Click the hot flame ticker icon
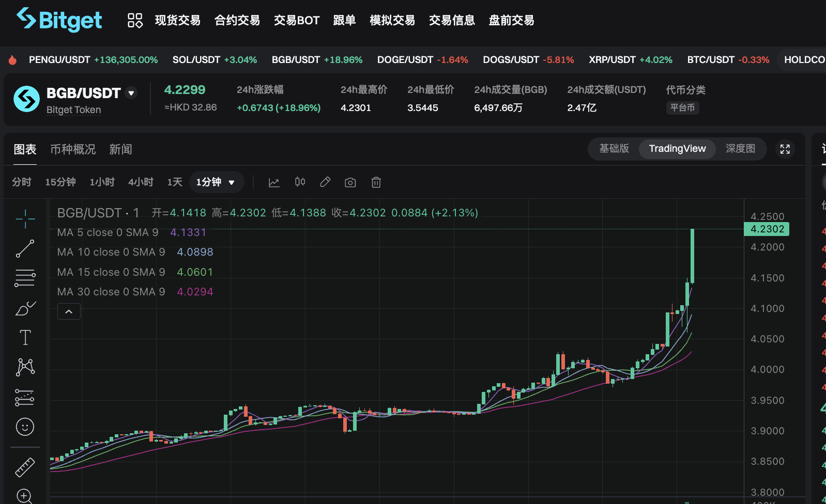The image size is (826, 504). [x=12, y=60]
